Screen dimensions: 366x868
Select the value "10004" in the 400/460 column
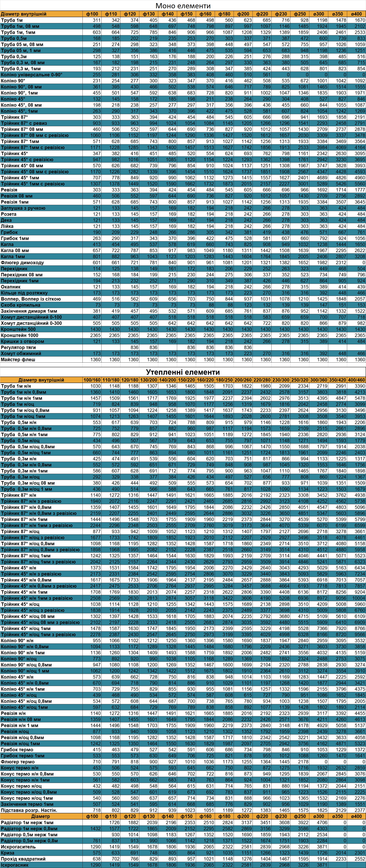(x=359, y=598)
